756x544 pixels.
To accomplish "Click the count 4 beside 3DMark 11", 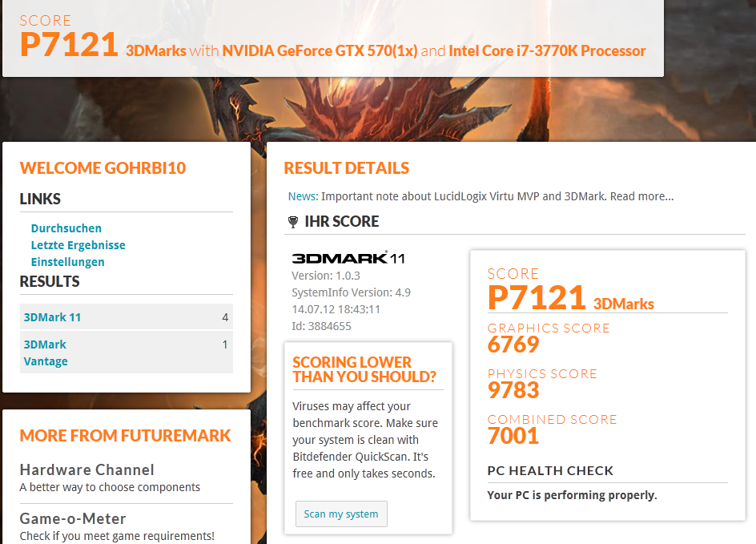I will (x=225, y=317).
